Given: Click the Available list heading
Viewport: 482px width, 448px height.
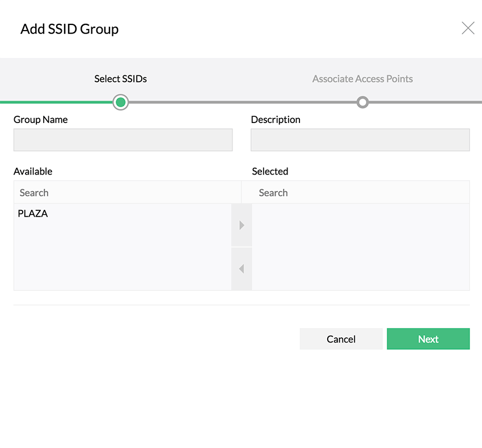Looking at the screenshot, I should click(33, 171).
